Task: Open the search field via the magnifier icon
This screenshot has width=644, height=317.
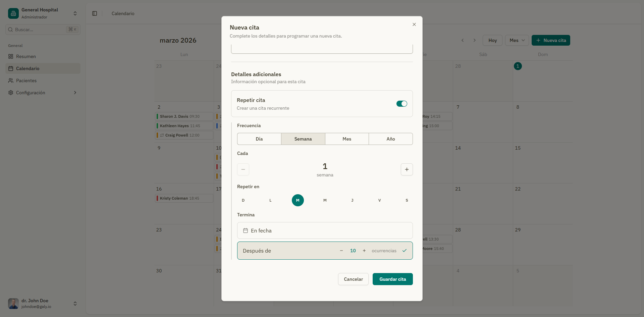Action: 10,30
